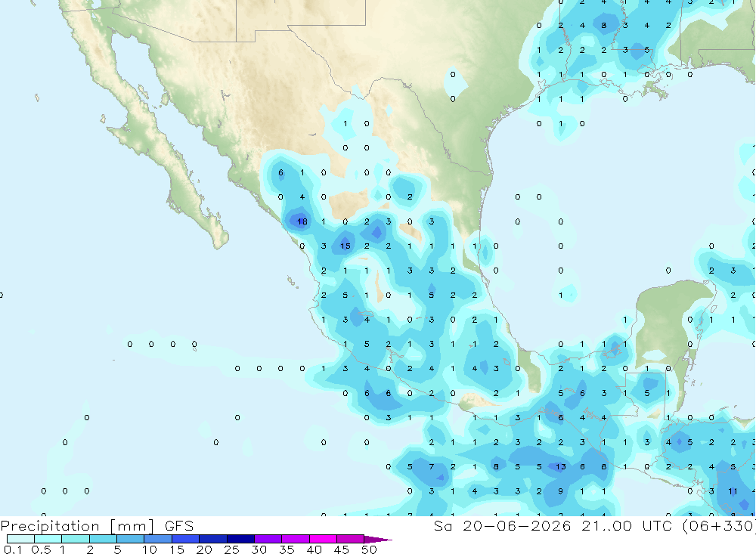Viewport: 756px width, 554px height.
Task: Select the 15–20 mm legend color swatch
Action: pos(186,539)
